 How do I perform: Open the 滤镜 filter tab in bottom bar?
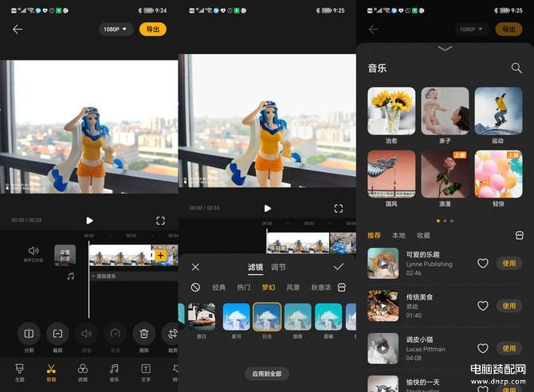pyautogui.click(x=83, y=373)
